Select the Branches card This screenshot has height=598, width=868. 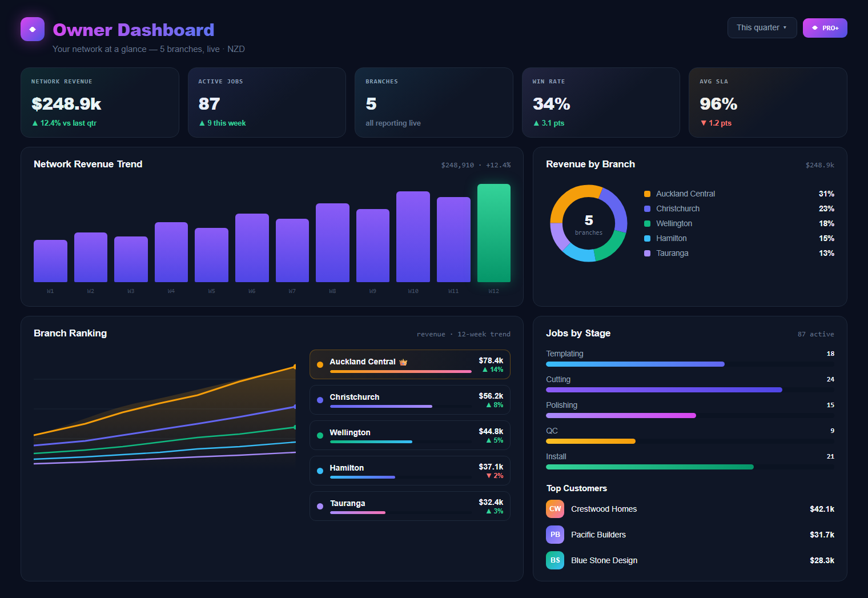[434, 102]
